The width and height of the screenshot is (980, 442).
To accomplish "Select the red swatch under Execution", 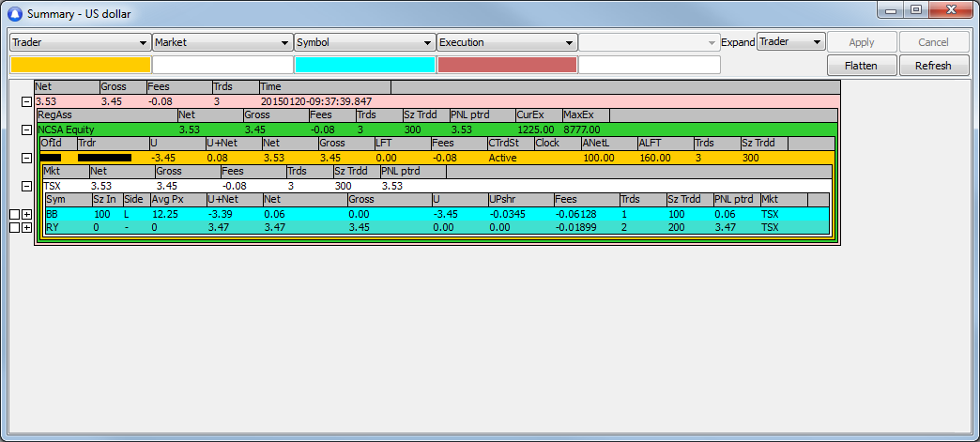I will pyautogui.click(x=507, y=65).
